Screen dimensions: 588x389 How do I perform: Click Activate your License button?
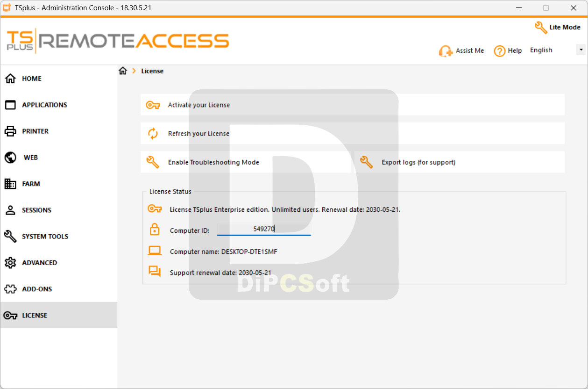353,105
